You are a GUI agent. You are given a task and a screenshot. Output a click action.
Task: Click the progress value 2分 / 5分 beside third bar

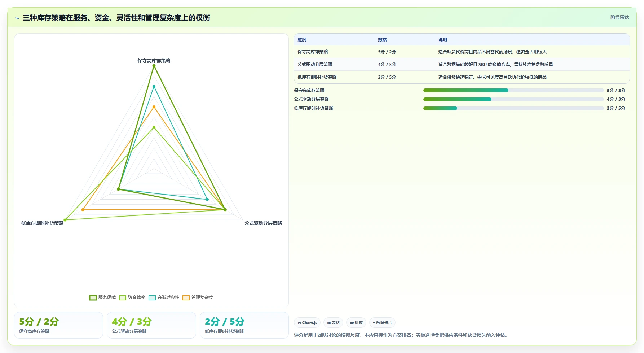coord(616,108)
